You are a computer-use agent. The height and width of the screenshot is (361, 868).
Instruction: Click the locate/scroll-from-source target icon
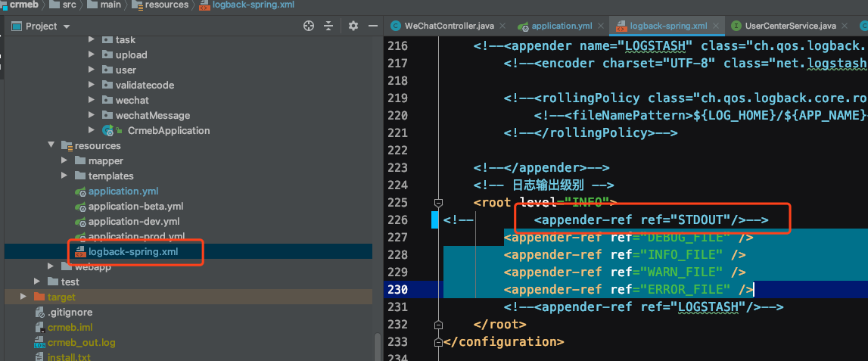309,26
